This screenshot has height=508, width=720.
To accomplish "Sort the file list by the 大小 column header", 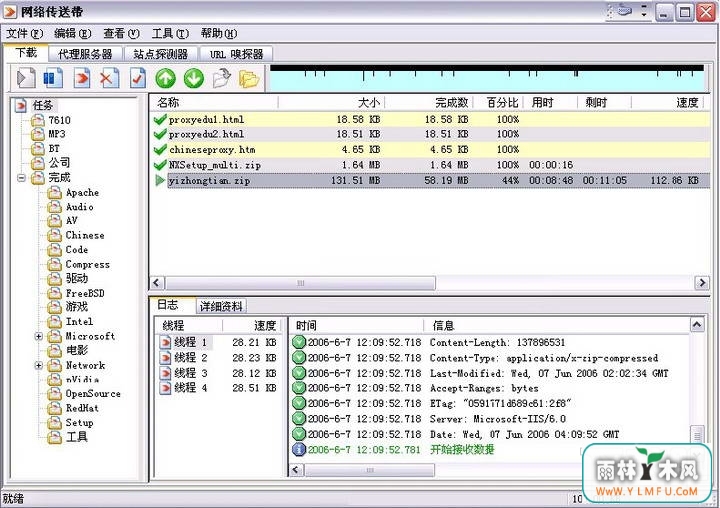I will coord(331,102).
